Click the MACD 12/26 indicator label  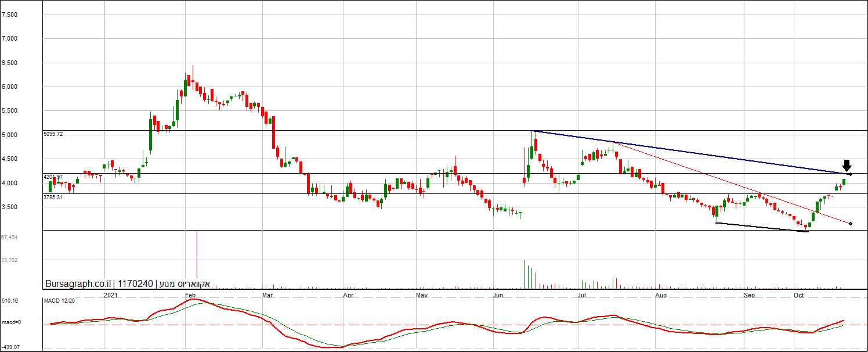coord(60,300)
